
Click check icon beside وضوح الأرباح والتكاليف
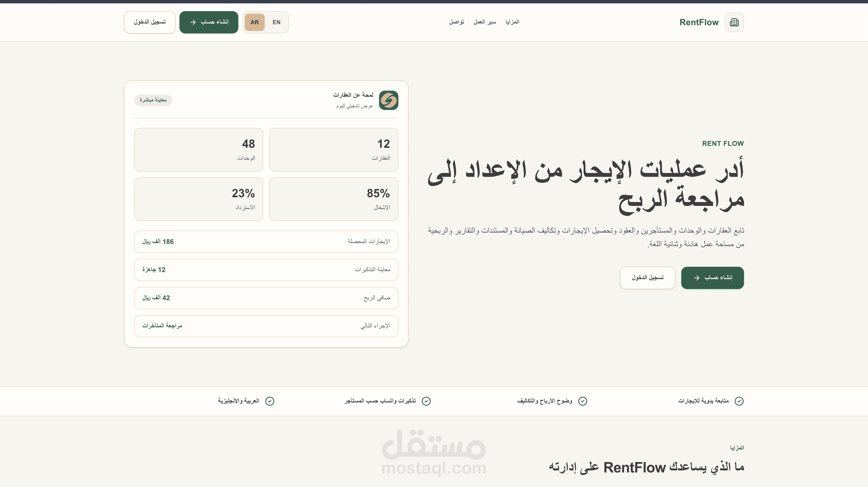(583, 401)
